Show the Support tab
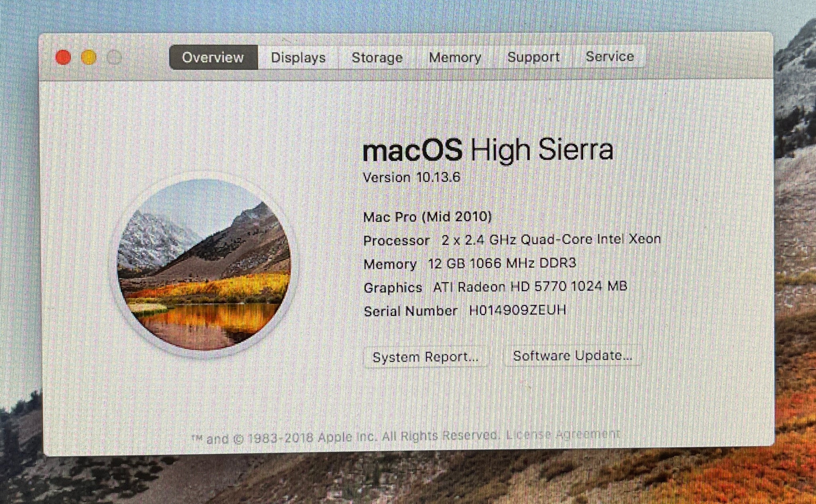Image resolution: width=816 pixels, height=504 pixels. click(x=534, y=57)
